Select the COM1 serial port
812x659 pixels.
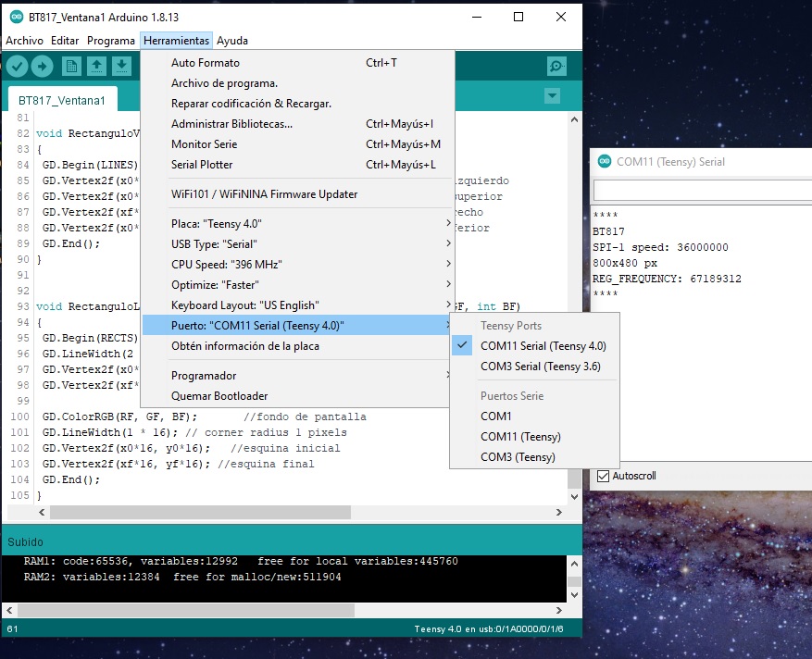(535, 416)
